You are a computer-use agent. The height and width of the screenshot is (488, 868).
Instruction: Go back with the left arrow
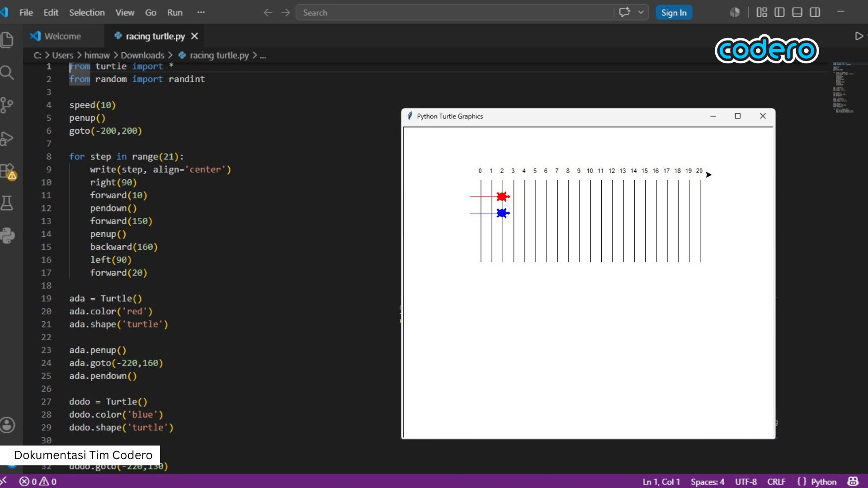(x=268, y=13)
